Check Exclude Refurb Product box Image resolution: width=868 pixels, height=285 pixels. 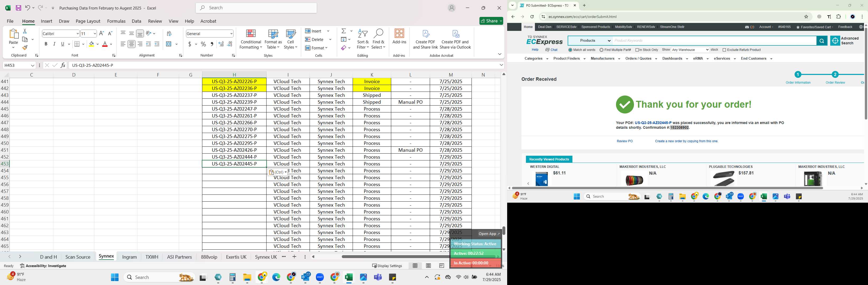tap(724, 50)
